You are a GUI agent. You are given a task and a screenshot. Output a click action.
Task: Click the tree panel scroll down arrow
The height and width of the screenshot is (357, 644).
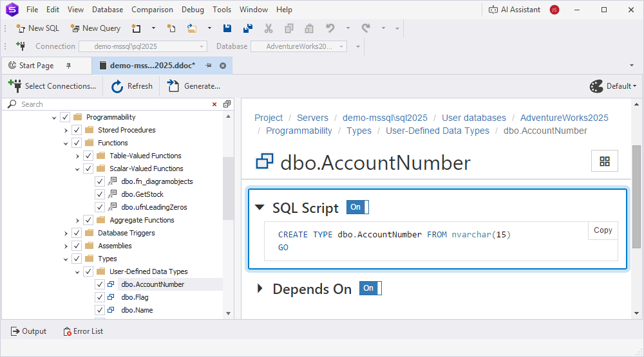coord(229,314)
